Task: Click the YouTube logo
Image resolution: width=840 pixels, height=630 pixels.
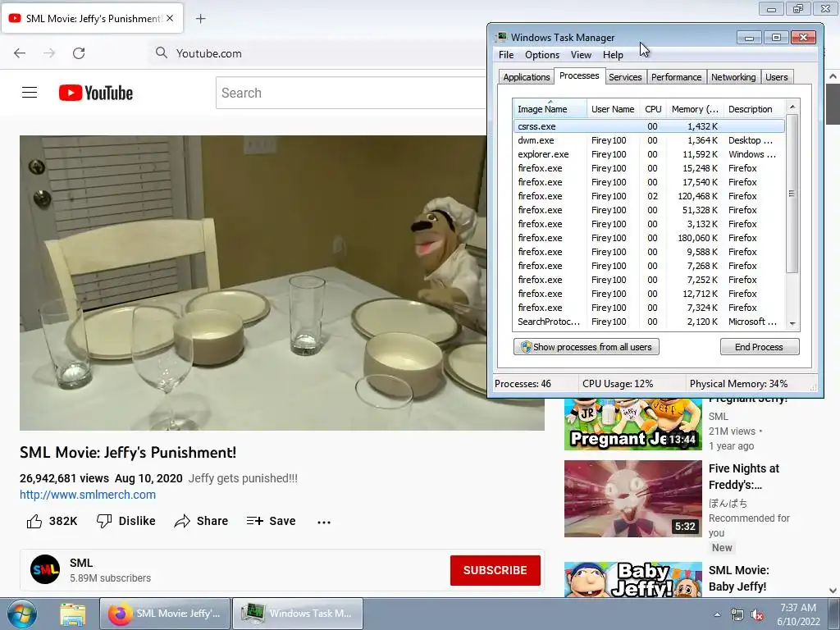Action: [x=96, y=93]
